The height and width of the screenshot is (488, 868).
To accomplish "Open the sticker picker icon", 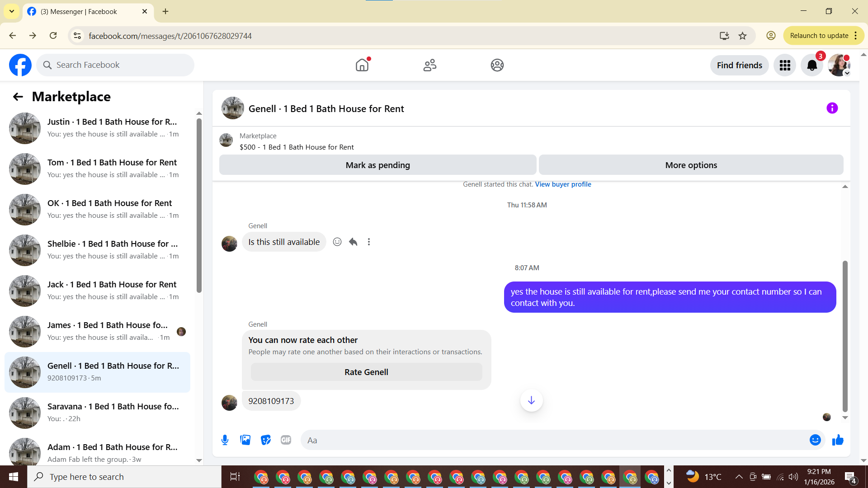I will click(x=265, y=440).
